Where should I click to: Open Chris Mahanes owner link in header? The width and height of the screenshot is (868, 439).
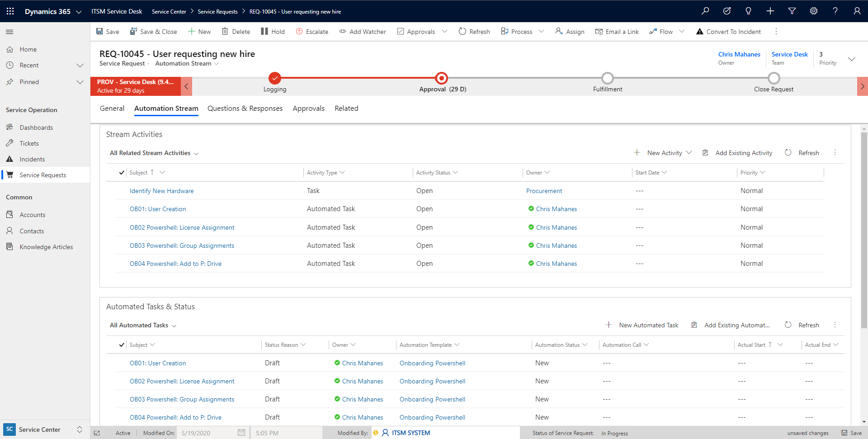(739, 54)
